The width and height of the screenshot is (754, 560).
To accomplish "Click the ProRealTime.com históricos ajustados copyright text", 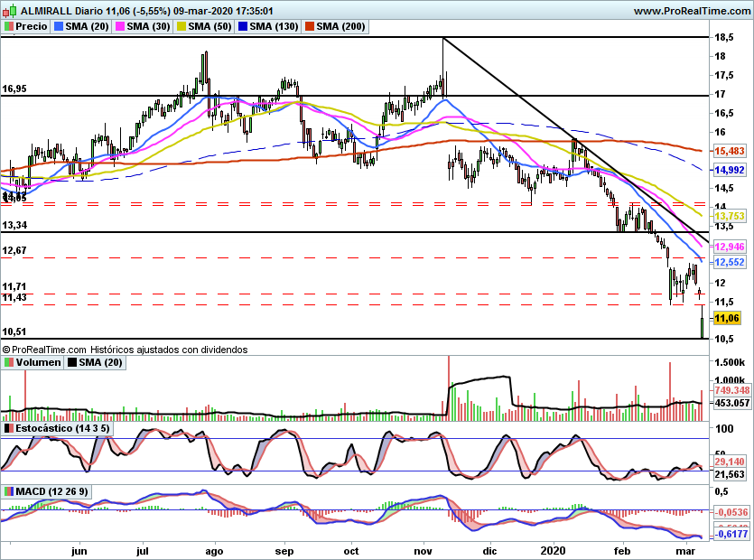I will pos(125,349).
